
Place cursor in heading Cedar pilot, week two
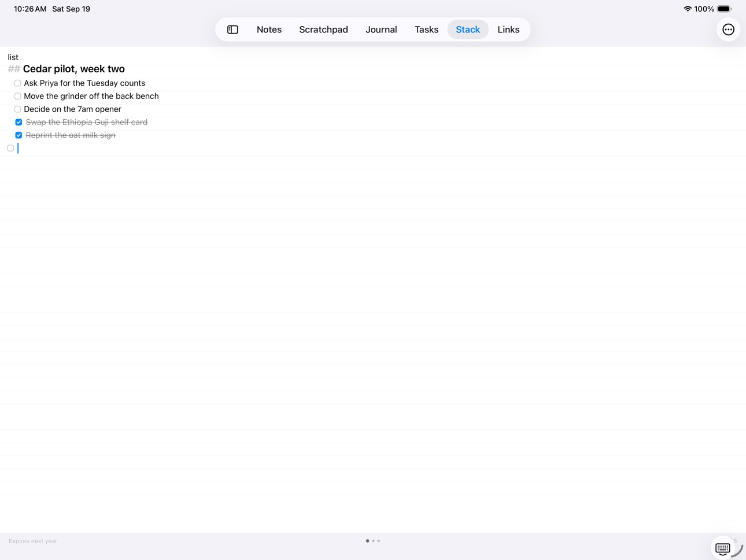coord(74,69)
